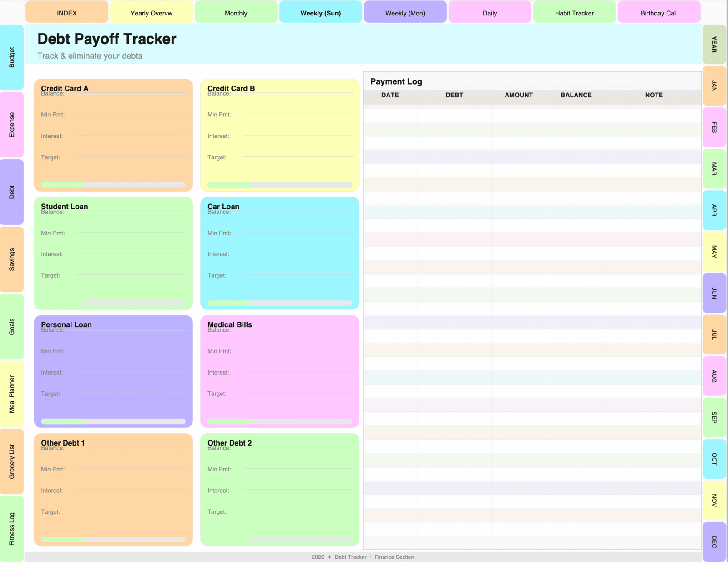Go to the Fitness Log side tab
The image size is (728, 562).
point(12,528)
